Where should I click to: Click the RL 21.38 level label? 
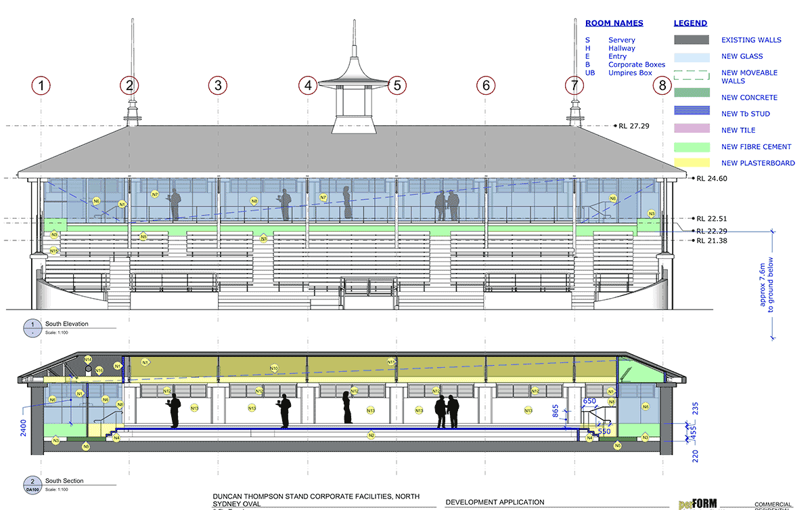point(712,240)
